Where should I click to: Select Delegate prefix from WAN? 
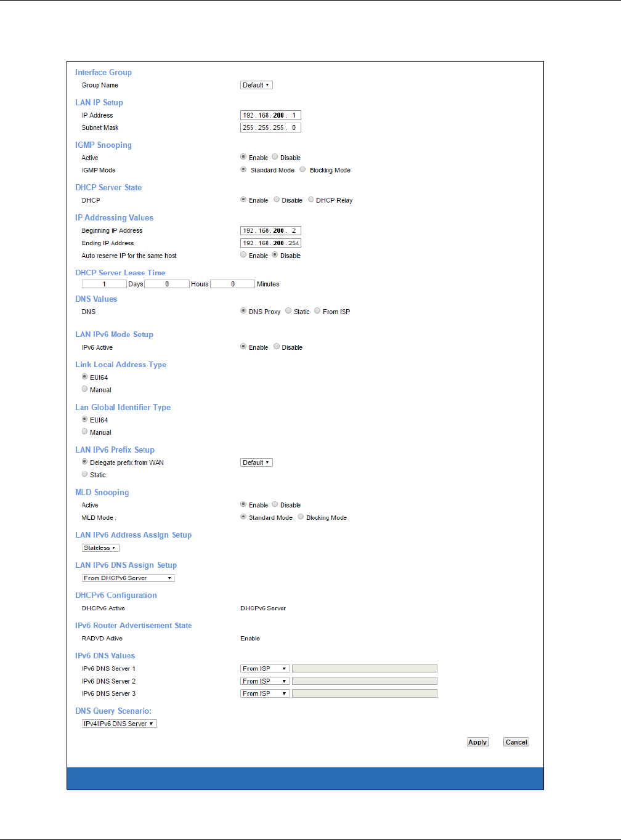click(84, 462)
